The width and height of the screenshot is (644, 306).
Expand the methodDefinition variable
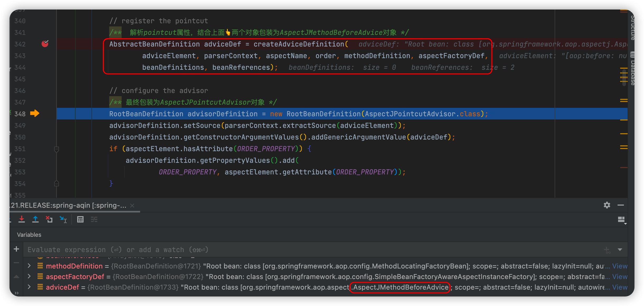[29, 266]
